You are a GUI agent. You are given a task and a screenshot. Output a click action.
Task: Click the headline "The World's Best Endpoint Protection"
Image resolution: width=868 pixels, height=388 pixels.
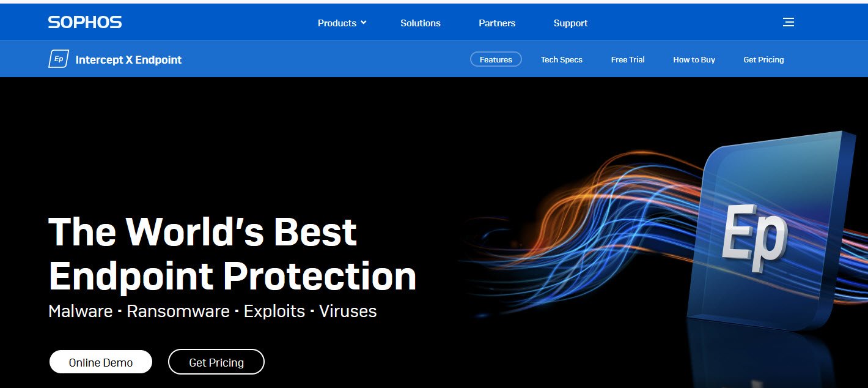tap(232, 253)
